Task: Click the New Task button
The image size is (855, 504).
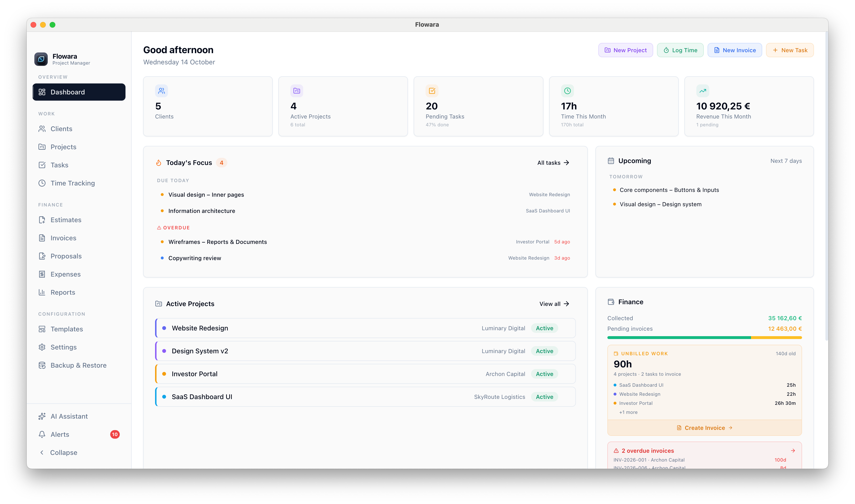Action: pyautogui.click(x=790, y=50)
